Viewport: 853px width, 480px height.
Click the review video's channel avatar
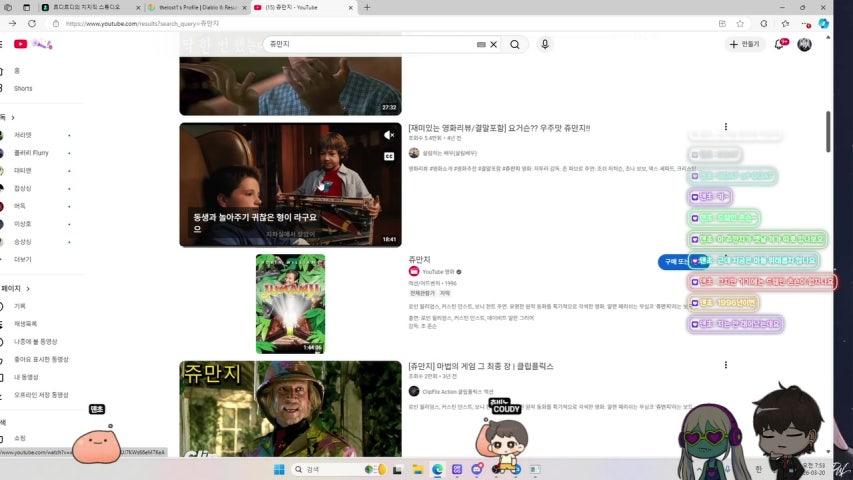[x=414, y=153]
